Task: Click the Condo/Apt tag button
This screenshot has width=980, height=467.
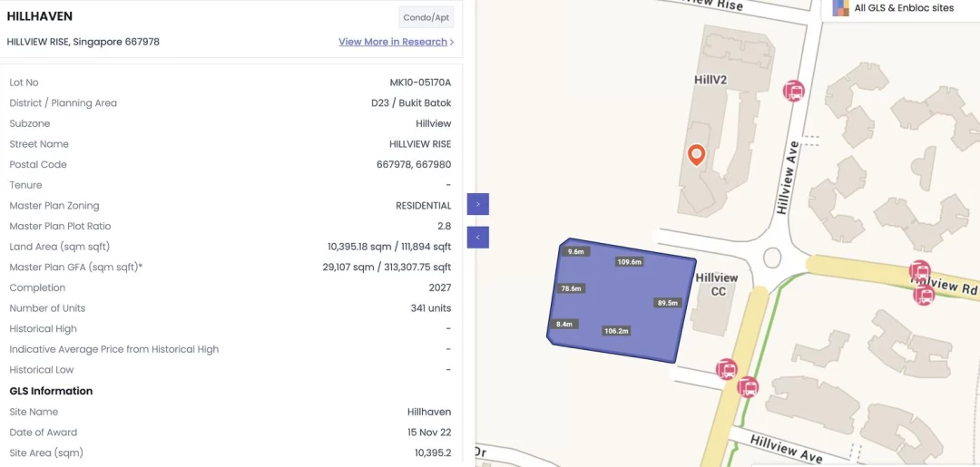Action: (x=426, y=17)
